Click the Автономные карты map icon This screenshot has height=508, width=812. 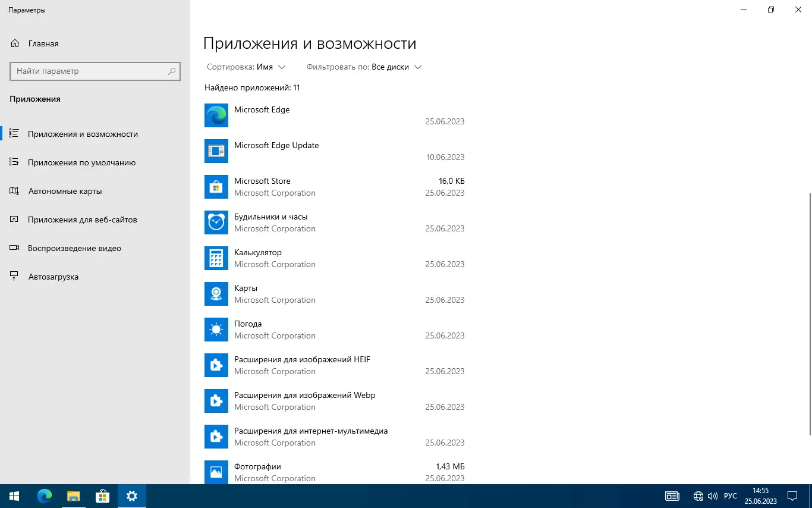pos(15,191)
